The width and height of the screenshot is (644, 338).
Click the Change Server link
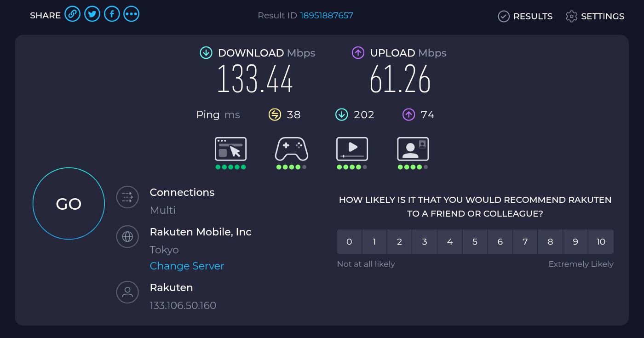click(187, 266)
